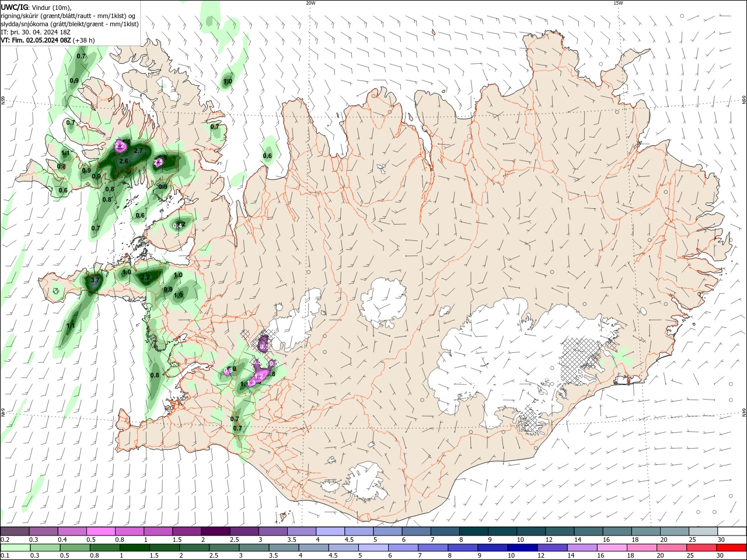
Task: Select the 2.6 precipitation value on the map
Action: coord(123,161)
